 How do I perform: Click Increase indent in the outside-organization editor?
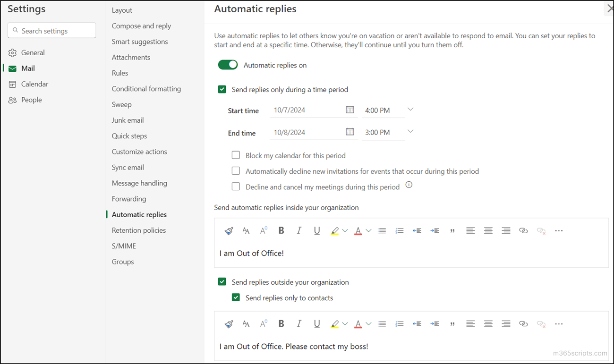click(x=435, y=324)
